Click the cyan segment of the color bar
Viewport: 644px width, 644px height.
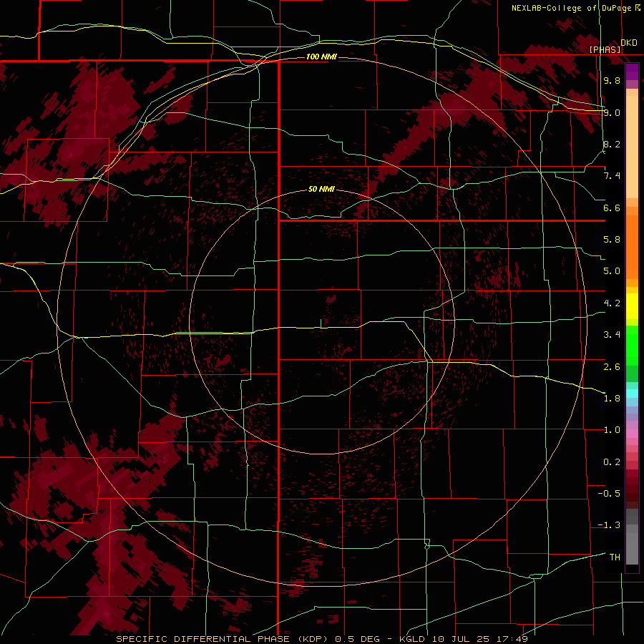point(632,393)
